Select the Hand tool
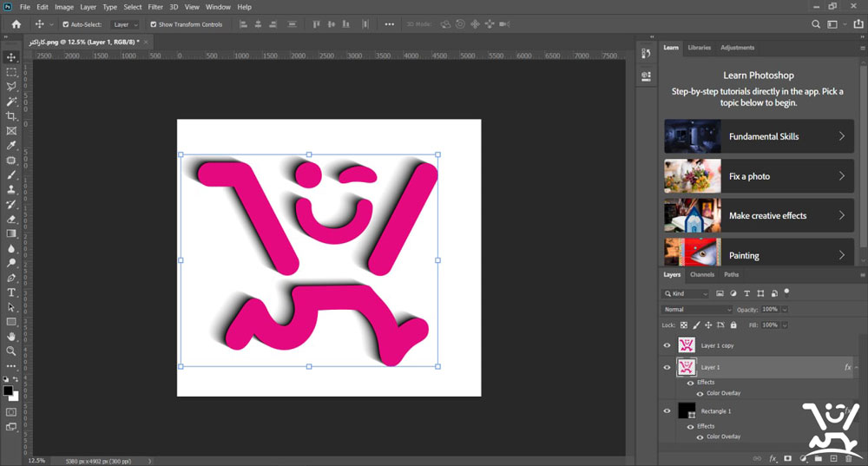This screenshot has width=868, height=466. coord(11,337)
